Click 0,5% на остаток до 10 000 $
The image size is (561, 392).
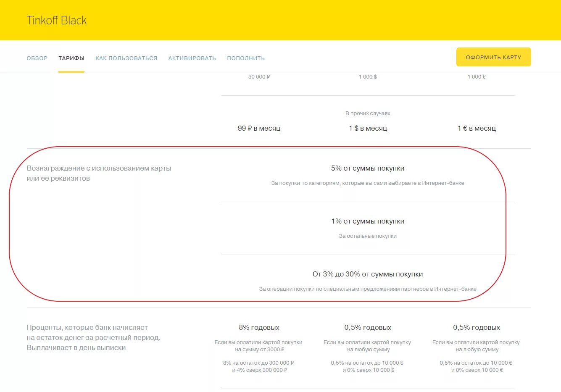[367, 363]
